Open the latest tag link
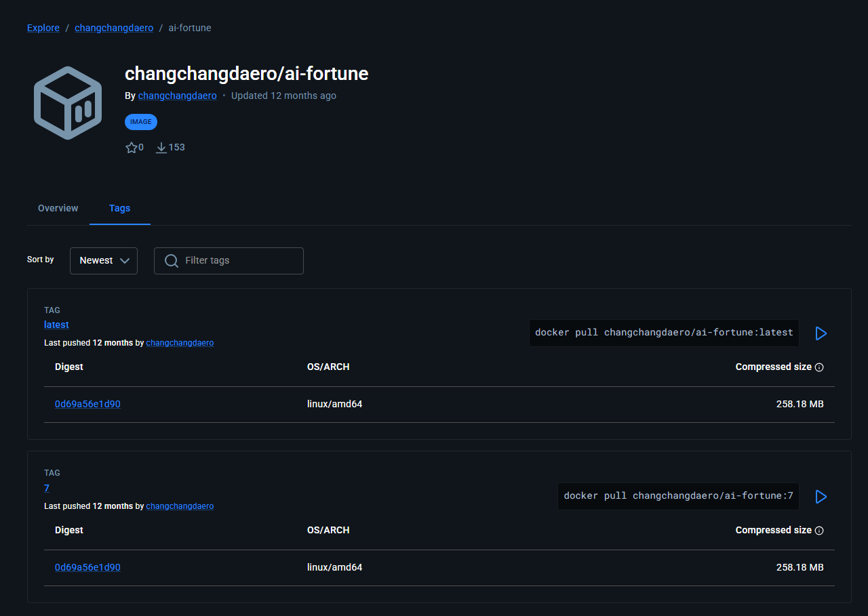The image size is (868, 616). tap(56, 325)
